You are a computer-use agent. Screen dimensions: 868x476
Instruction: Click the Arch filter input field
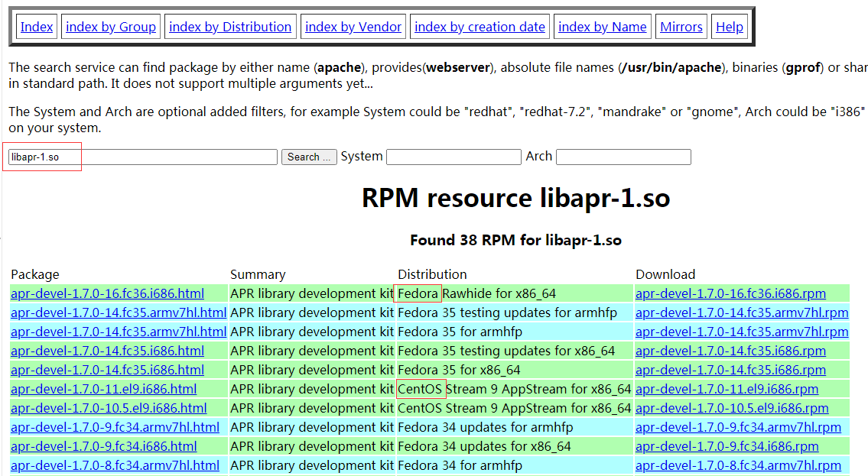[x=623, y=157]
